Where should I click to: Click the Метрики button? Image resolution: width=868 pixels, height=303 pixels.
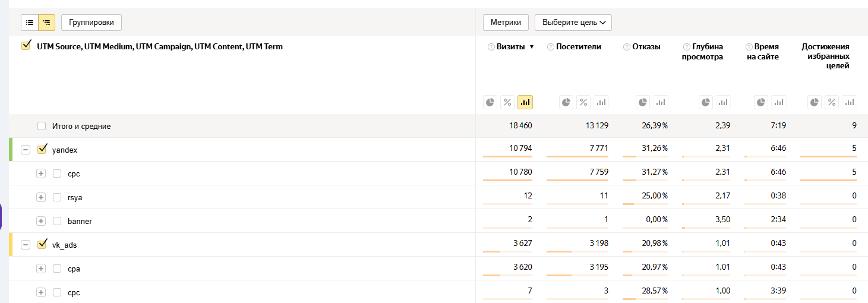click(506, 23)
